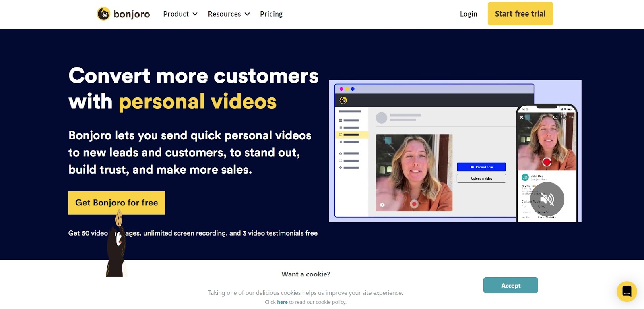Click the Start free trial button

(520, 14)
